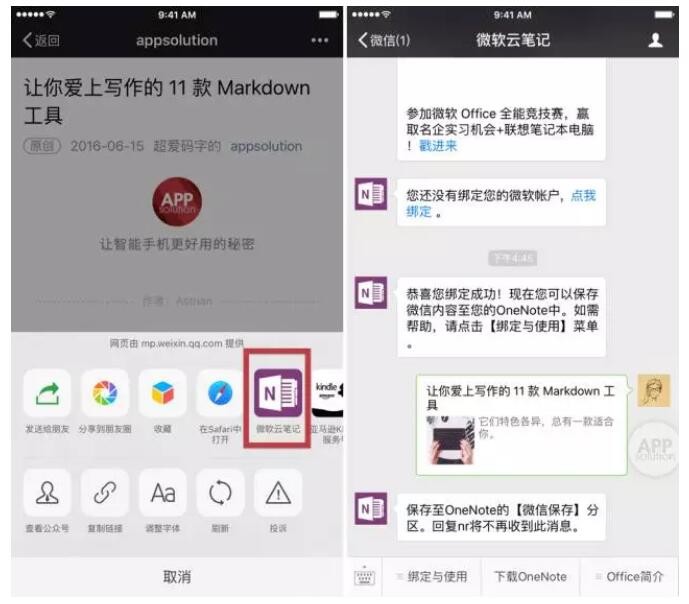
Task: Tap the complaint warning triangle icon
Action: pyautogui.click(x=278, y=492)
